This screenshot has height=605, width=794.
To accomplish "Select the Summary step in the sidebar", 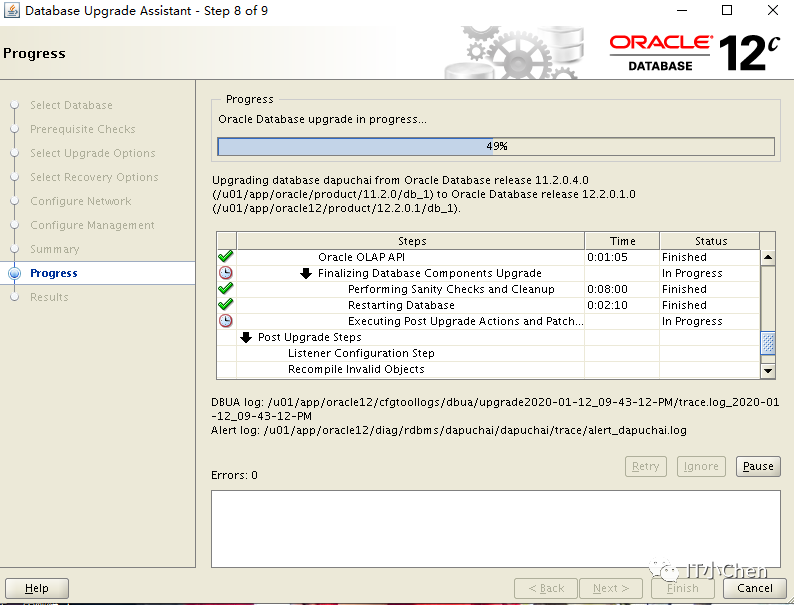I will pos(55,249).
